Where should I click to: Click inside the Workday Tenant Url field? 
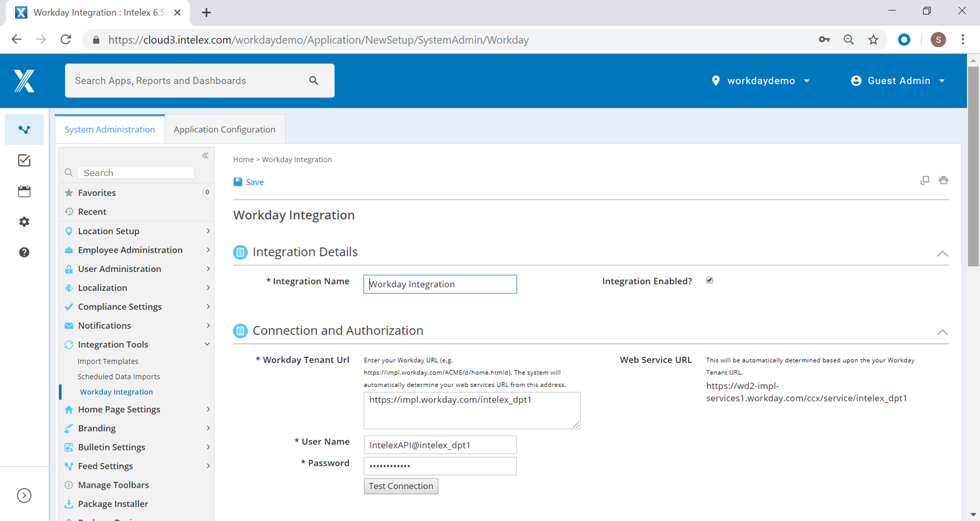coord(472,411)
